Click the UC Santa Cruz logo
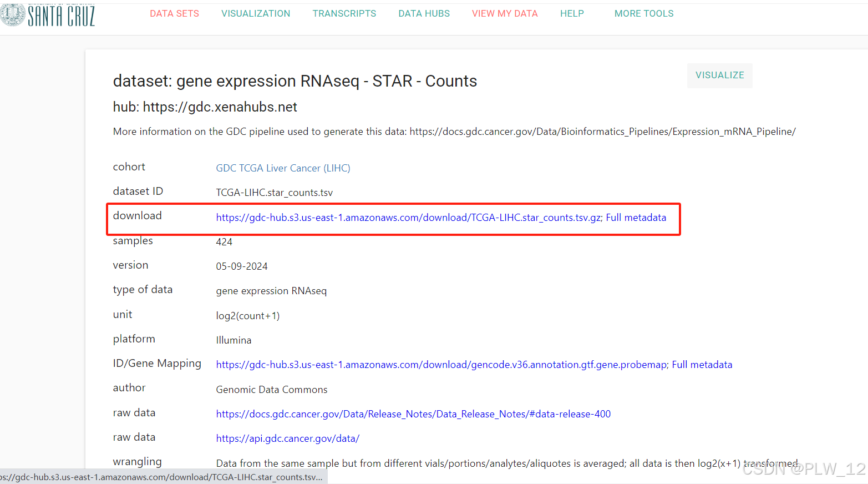This screenshot has width=868, height=484. (48, 15)
